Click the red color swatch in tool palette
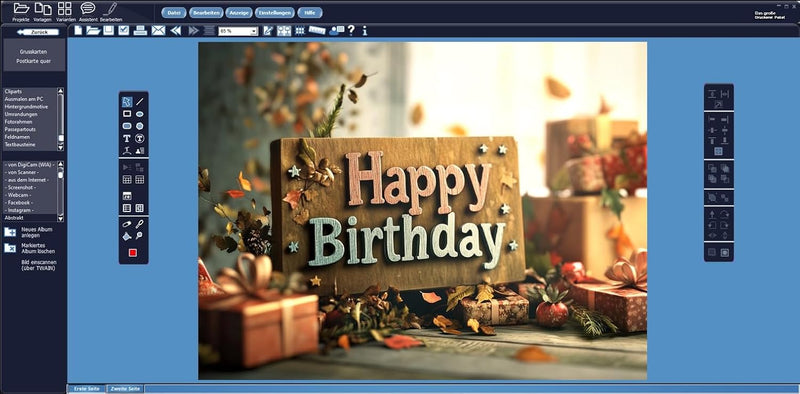800x394 pixels. [133, 253]
